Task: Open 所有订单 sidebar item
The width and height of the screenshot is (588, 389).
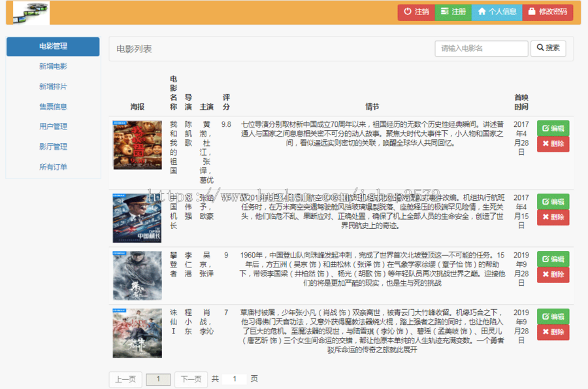Action: tap(53, 167)
